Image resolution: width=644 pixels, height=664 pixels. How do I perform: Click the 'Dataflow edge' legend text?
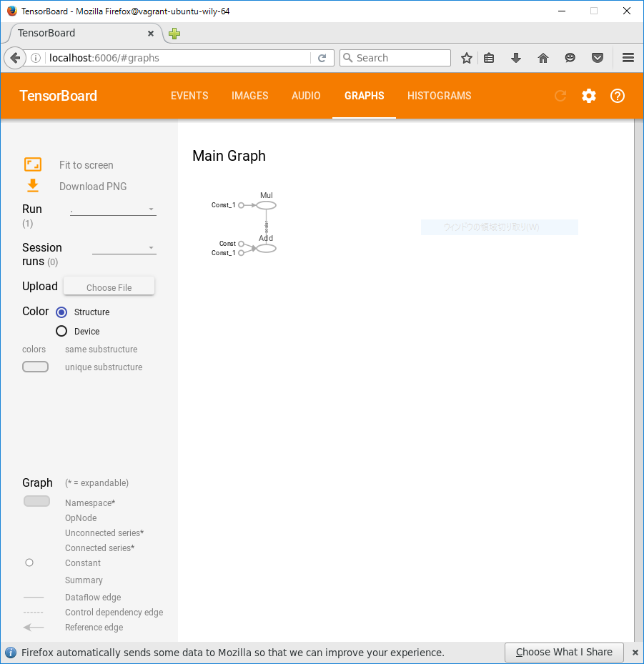pos(93,597)
